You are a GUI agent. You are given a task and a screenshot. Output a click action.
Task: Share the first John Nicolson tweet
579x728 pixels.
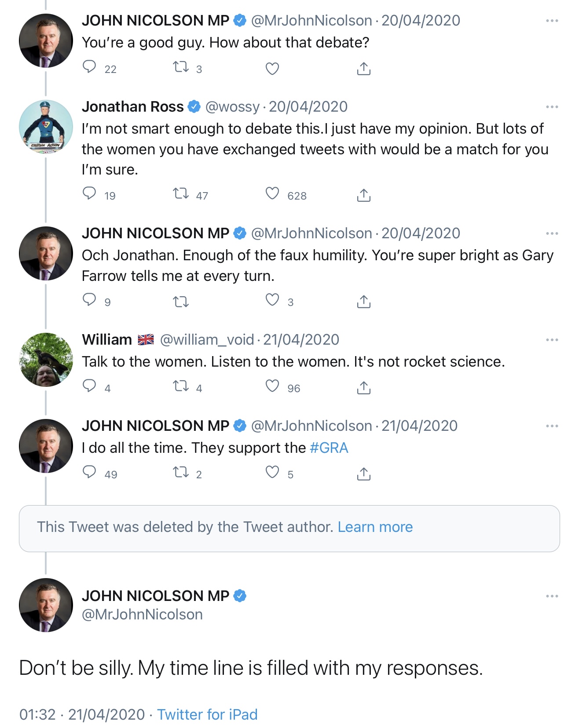(363, 69)
